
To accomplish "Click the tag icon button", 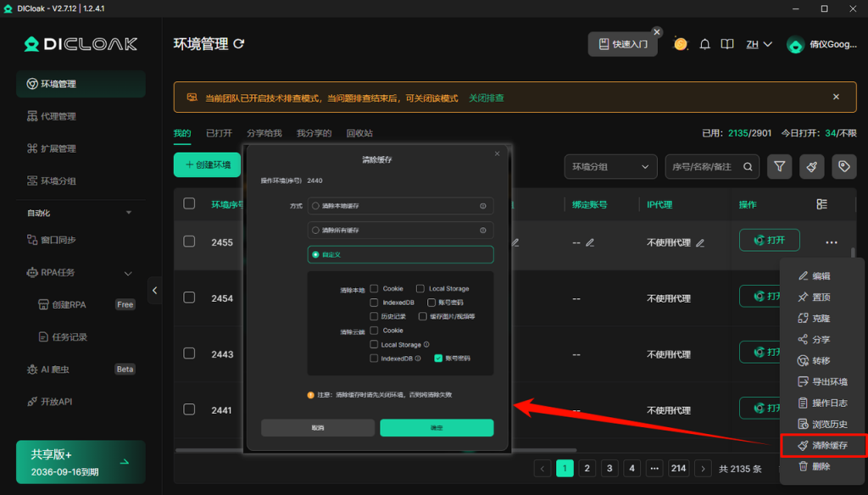I will click(843, 167).
